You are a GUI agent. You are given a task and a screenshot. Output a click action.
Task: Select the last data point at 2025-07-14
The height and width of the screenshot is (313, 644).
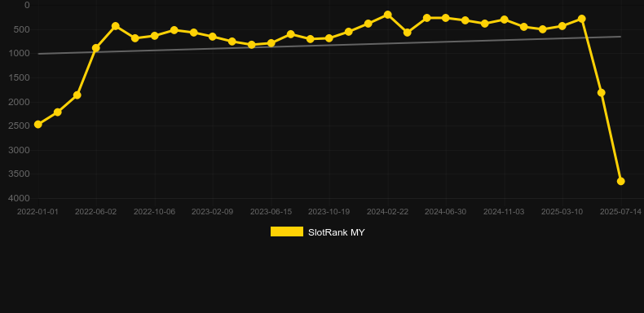(620, 181)
